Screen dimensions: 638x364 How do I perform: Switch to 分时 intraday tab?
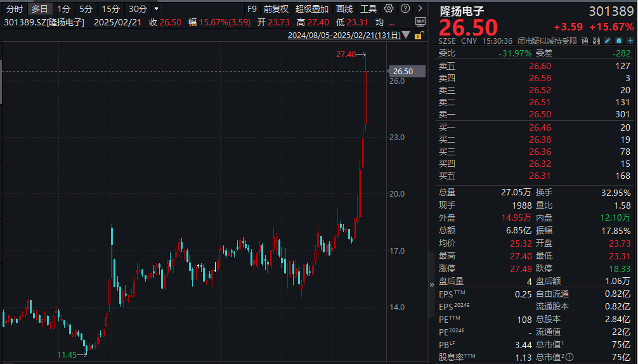click(15, 8)
